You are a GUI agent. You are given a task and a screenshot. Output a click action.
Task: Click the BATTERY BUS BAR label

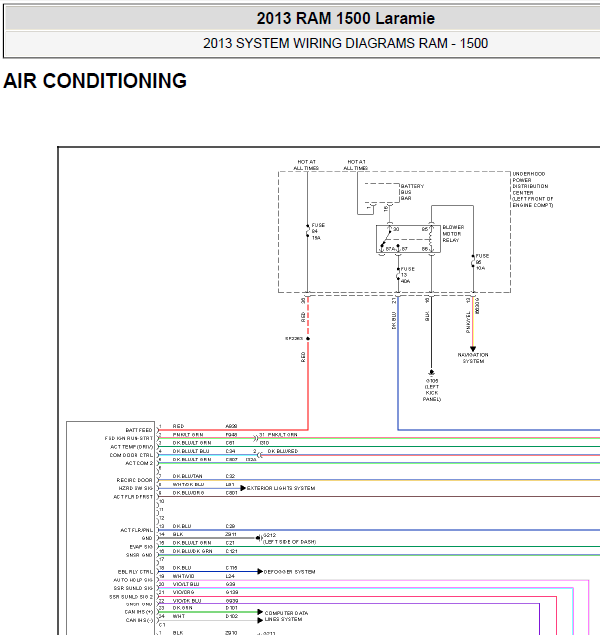click(x=412, y=192)
